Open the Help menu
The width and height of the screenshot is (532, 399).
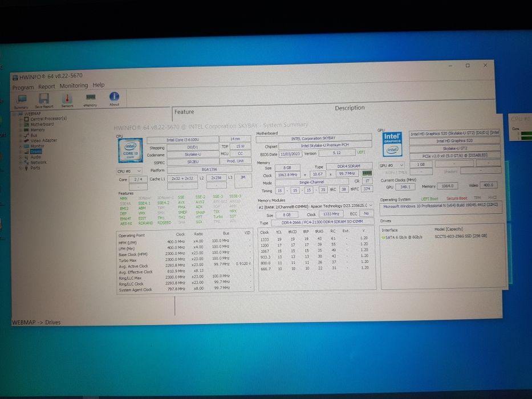[99, 85]
